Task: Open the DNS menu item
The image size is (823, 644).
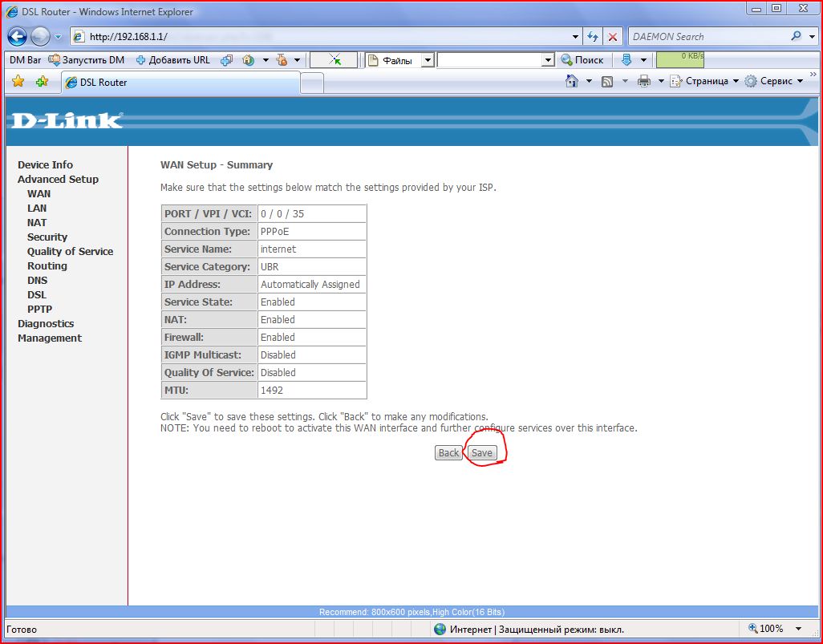Action: tap(37, 280)
